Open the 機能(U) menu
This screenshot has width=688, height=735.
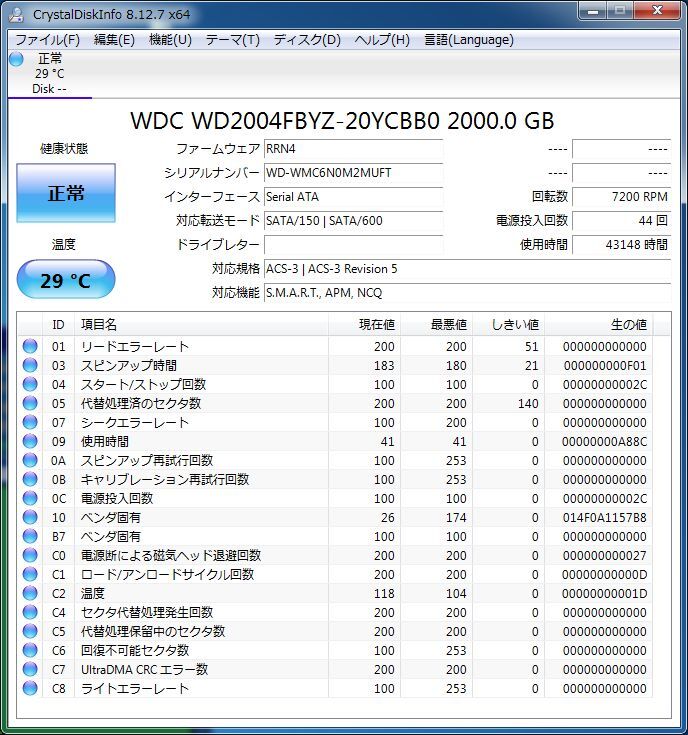pyautogui.click(x=170, y=40)
